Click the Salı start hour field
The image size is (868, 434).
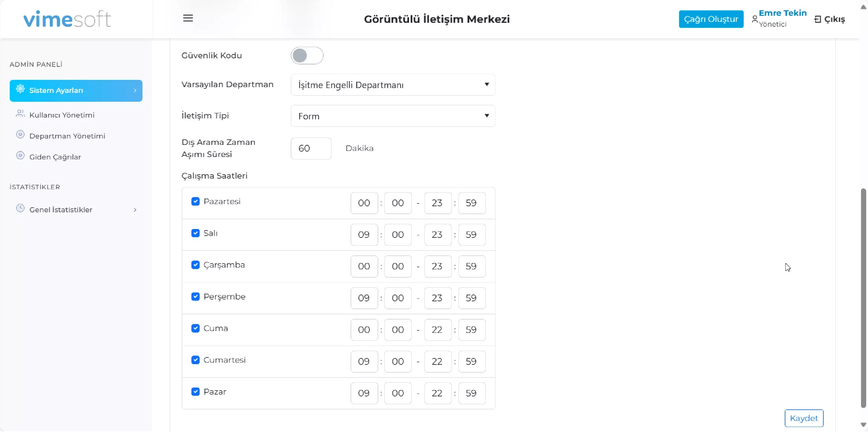(x=364, y=235)
